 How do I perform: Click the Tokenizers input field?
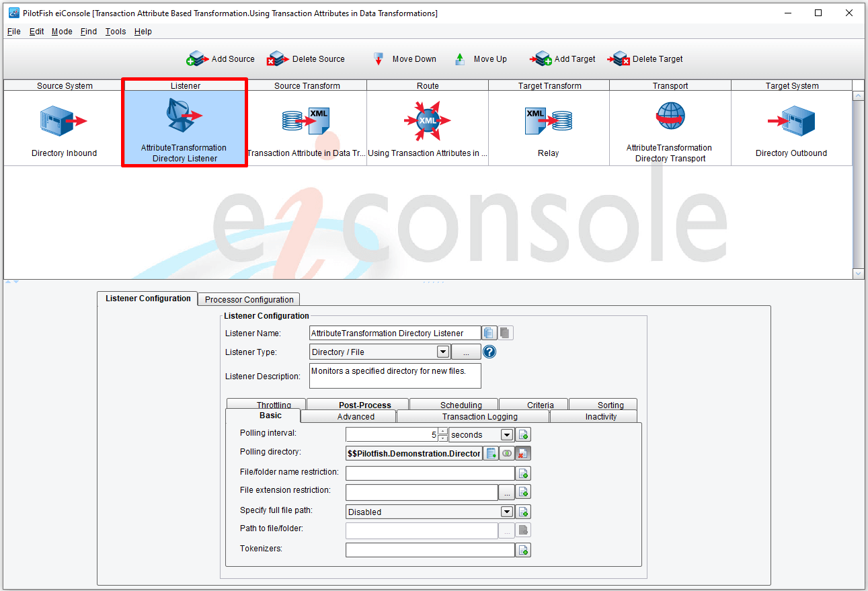[430, 550]
